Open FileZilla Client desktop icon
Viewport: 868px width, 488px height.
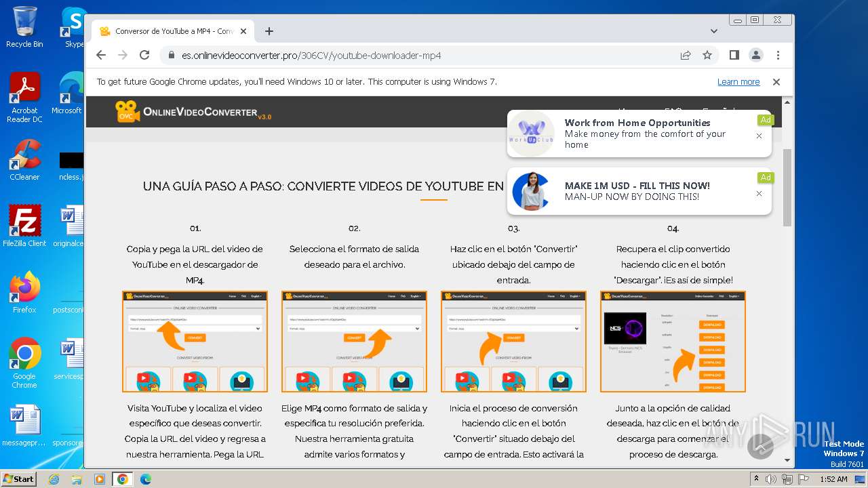[24, 226]
